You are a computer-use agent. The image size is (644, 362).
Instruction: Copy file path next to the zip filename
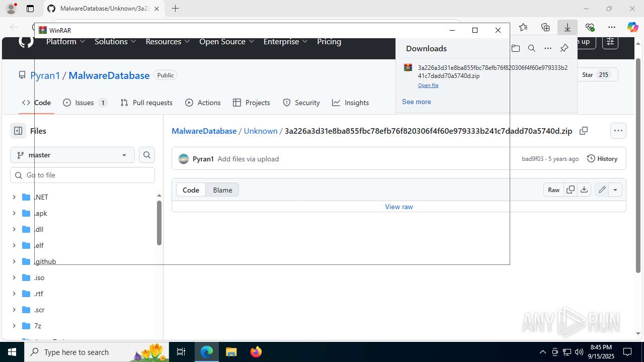(584, 131)
